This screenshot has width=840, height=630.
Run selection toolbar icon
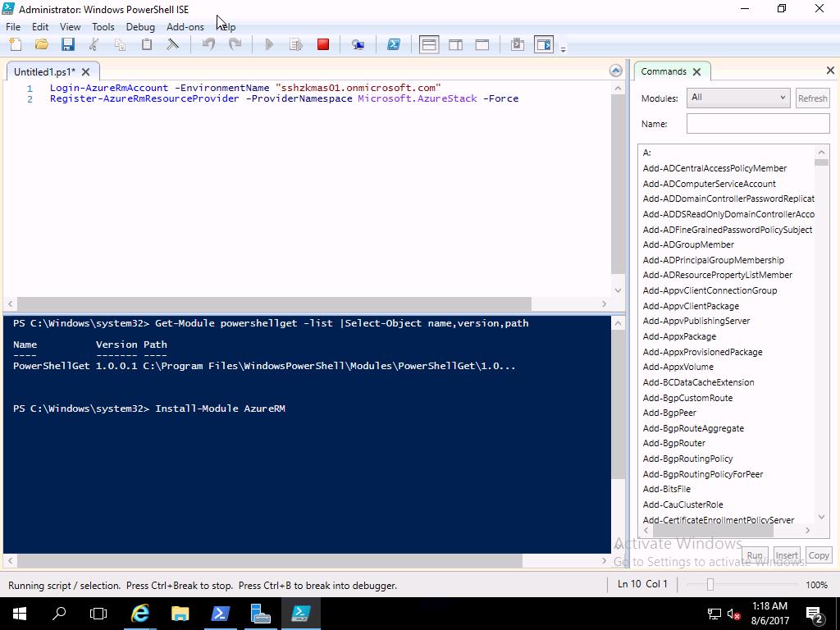point(295,44)
